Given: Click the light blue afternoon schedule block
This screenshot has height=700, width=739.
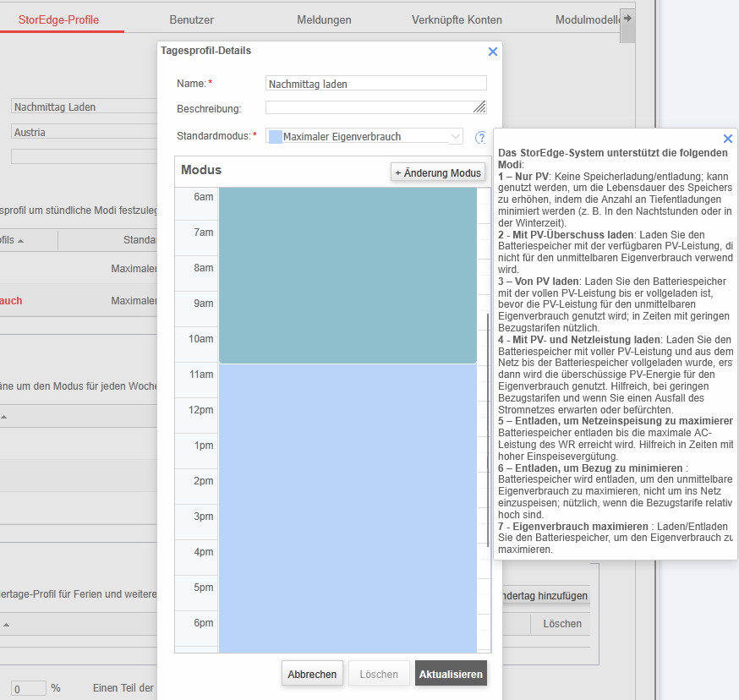Looking at the screenshot, I should [x=348, y=507].
